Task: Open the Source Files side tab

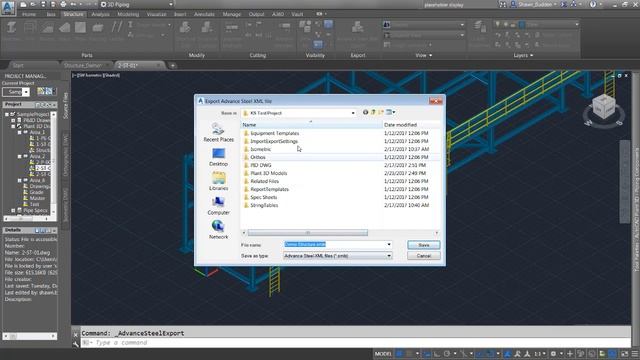Action: coord(65,105)
